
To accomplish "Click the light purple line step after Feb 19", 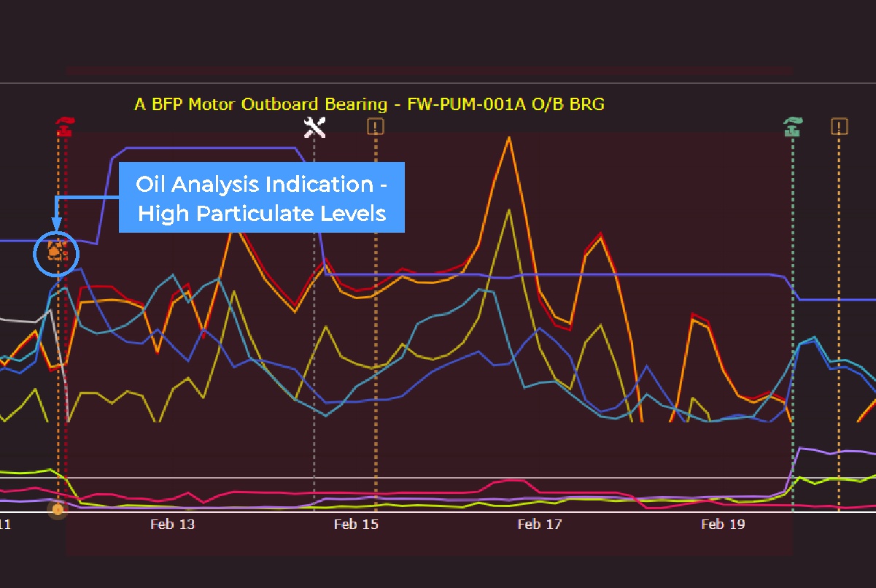I will point(802,448).
